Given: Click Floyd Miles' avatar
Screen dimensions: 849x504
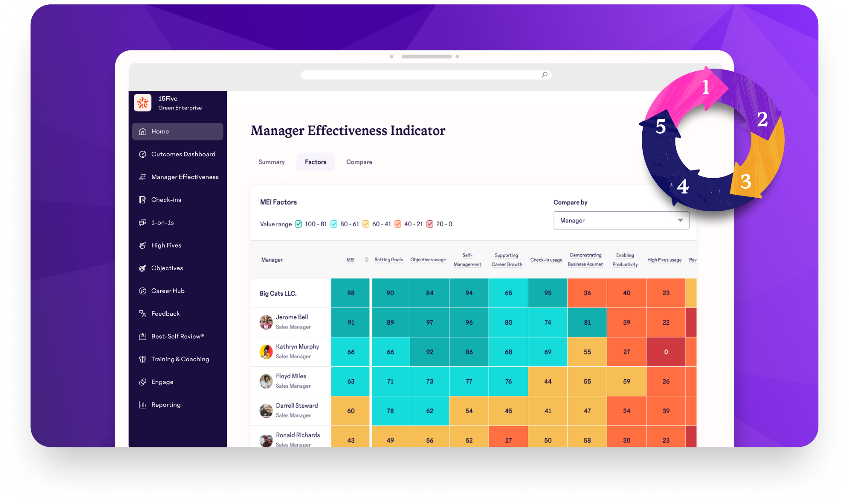Looking at the screenshot, I should tap(266, 381).
